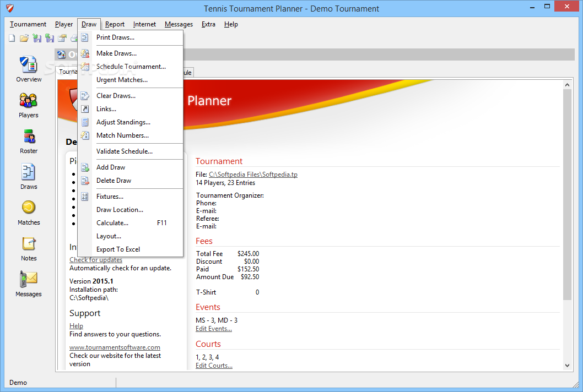Open the www.tournamentsoftware.com link
Viewport: 583px width, 392px height.
115,347
